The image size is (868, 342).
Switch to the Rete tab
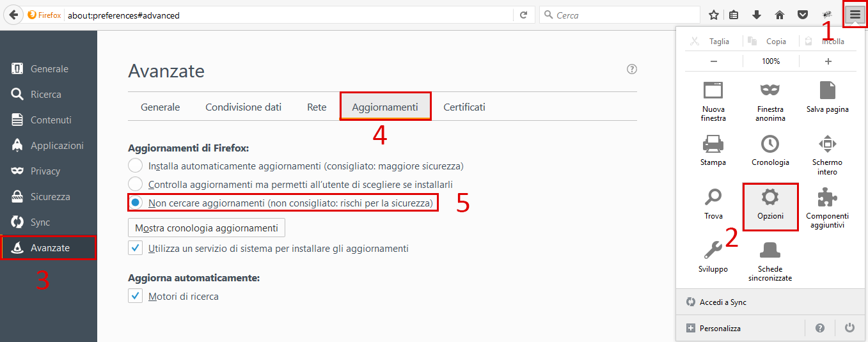(x=317, y=107)
